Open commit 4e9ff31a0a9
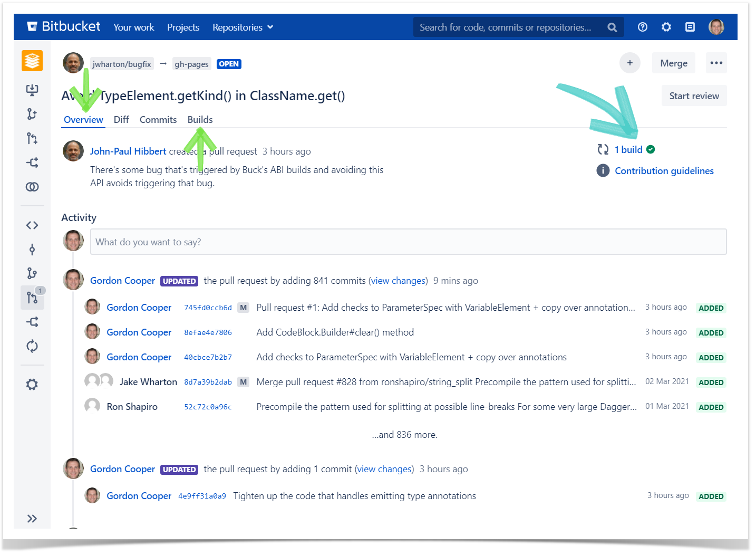756x555 pixels. (x=202, y=496)
